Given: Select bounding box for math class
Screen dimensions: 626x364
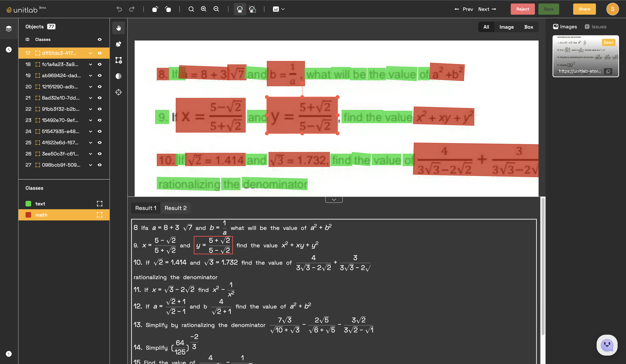Looking at the screenshot, I should 99,215.
